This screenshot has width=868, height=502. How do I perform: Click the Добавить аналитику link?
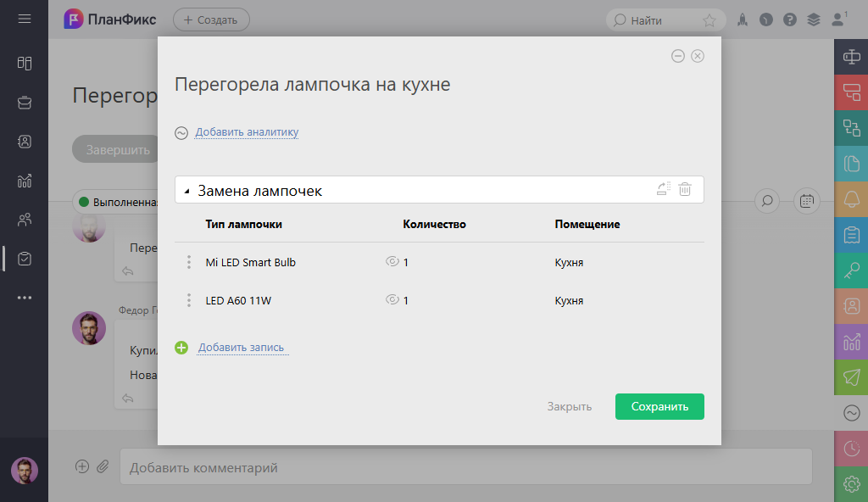point(247,132)
